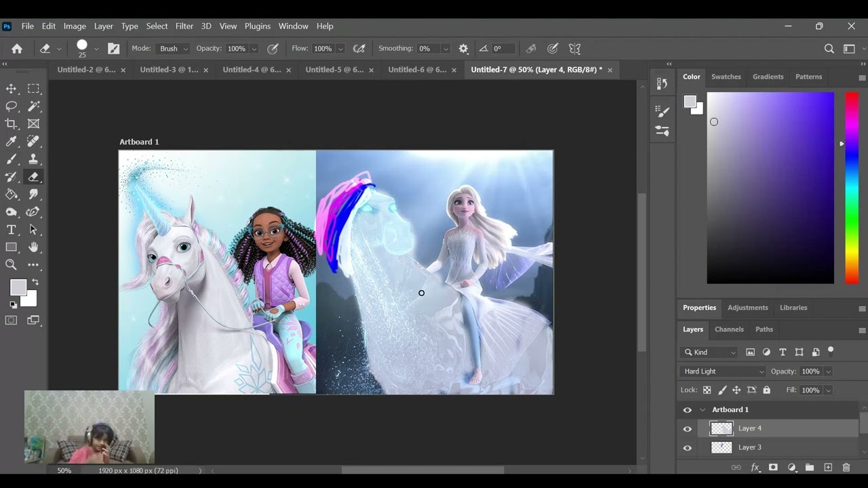Toggle layer filtering on/off switch

pyautogui.click(x=831, y=351)
